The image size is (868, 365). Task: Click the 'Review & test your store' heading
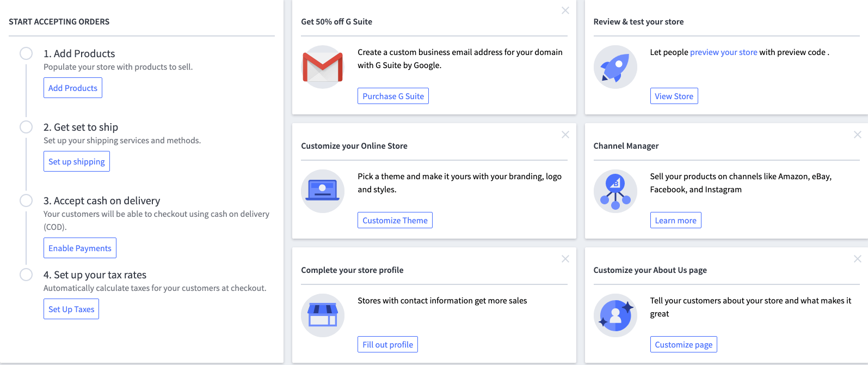tap(638, 22)
